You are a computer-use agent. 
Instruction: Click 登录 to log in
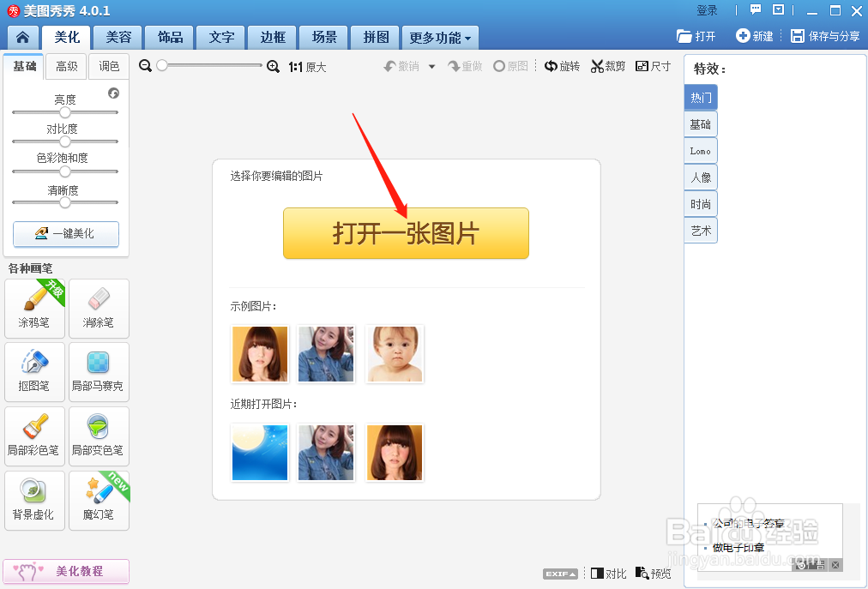pyautogui.click(x=707, y=10)
